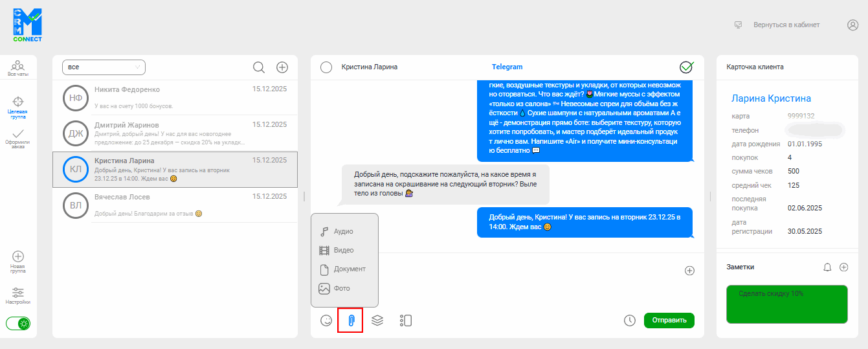Click the 'Ларина Кристина' client name
868x349 pixels.
click(x=771, y=98)
